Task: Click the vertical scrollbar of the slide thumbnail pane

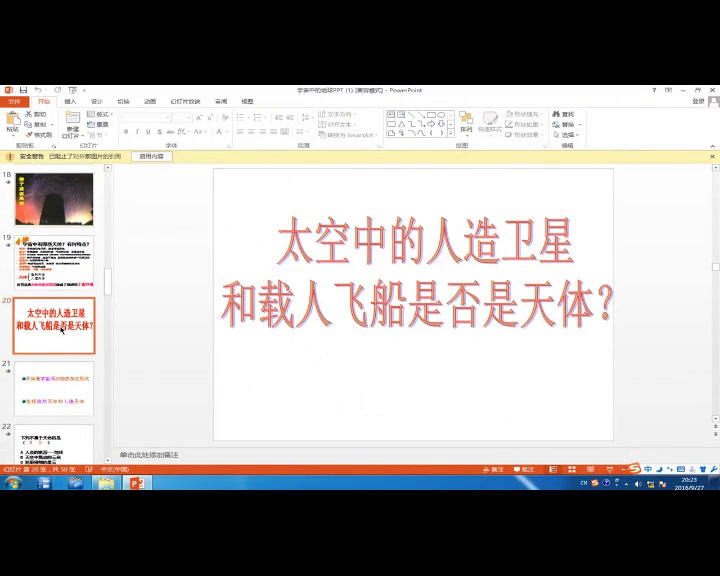Action: pyautogui.click(x=107, y=280)
